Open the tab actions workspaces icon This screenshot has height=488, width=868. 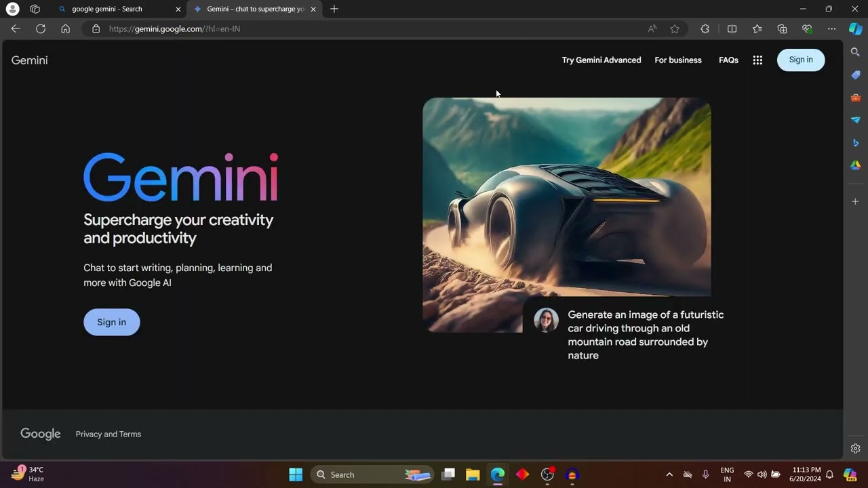tap(35, 9)
